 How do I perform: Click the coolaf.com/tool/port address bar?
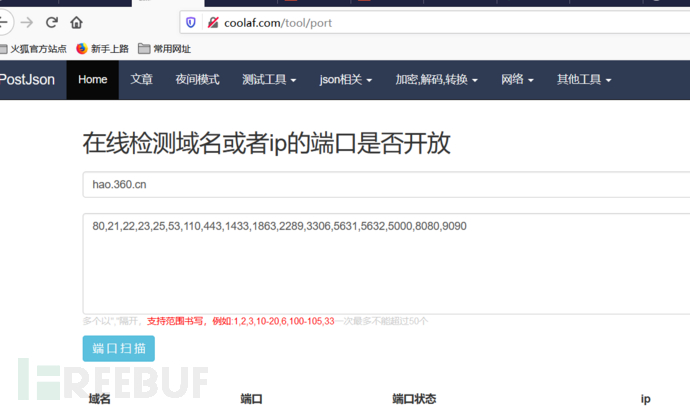(x=435, y=22)
